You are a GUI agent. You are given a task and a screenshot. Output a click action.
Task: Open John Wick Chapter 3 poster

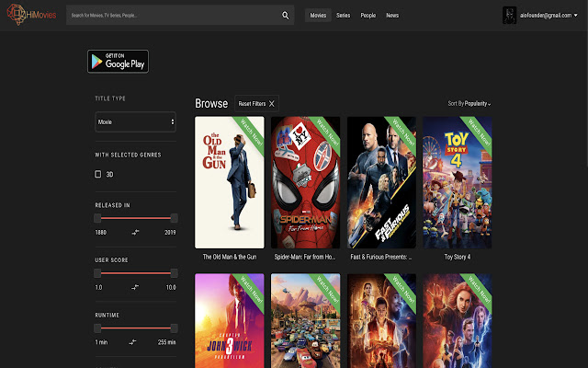pos(230,321)
